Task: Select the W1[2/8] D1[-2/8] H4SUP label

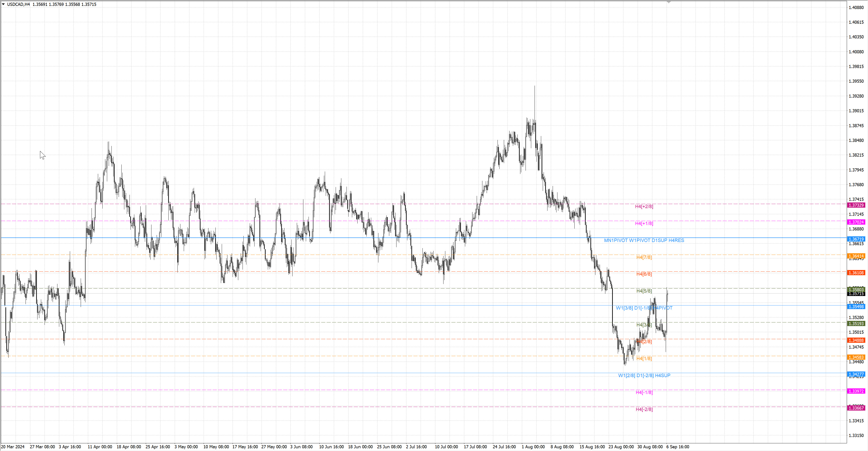Action: click(x=644, y=376)
